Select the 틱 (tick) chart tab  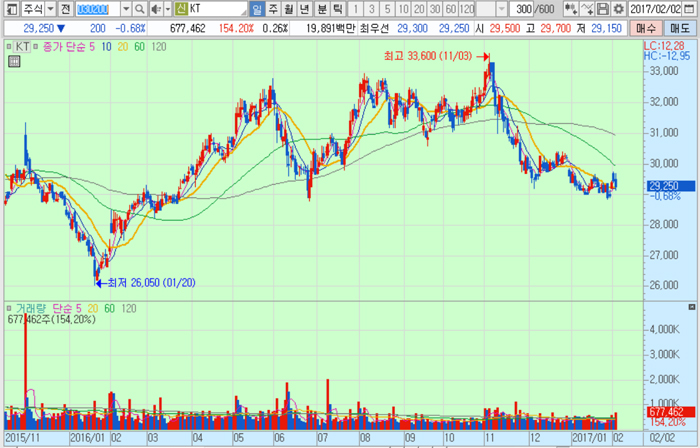pos(337,9)
